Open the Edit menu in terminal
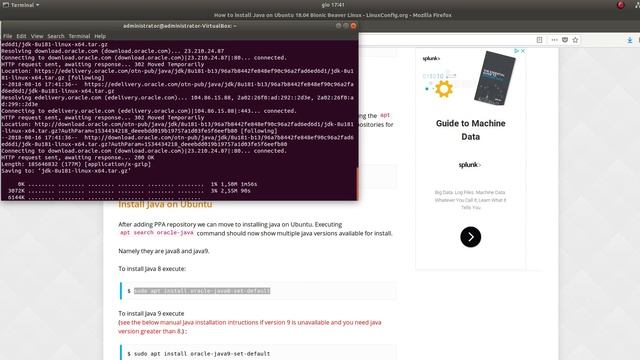The width and height of the screenshot is (640, 360). 21,36
